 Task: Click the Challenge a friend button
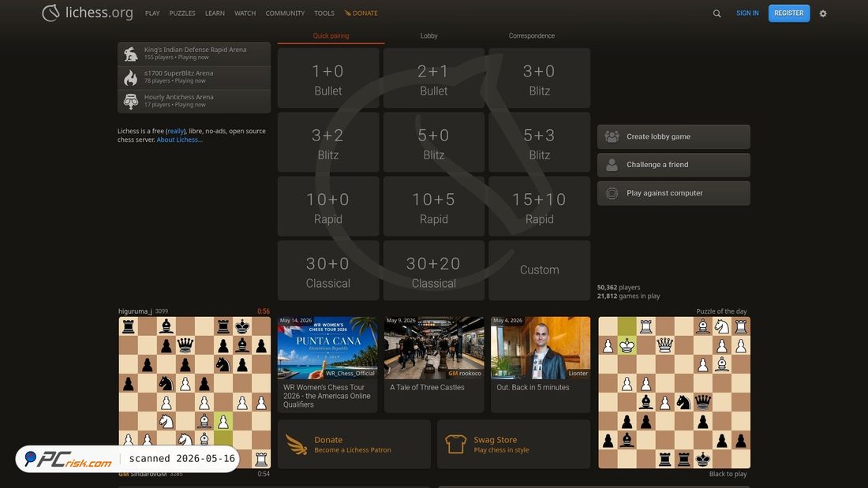[x=674, y=165]
